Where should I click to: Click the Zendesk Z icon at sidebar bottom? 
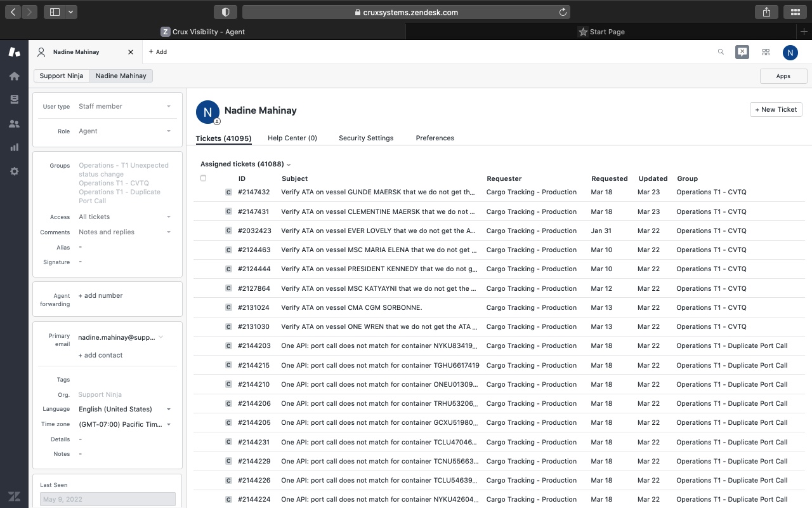pyautogui.click(x=14, y=497)
